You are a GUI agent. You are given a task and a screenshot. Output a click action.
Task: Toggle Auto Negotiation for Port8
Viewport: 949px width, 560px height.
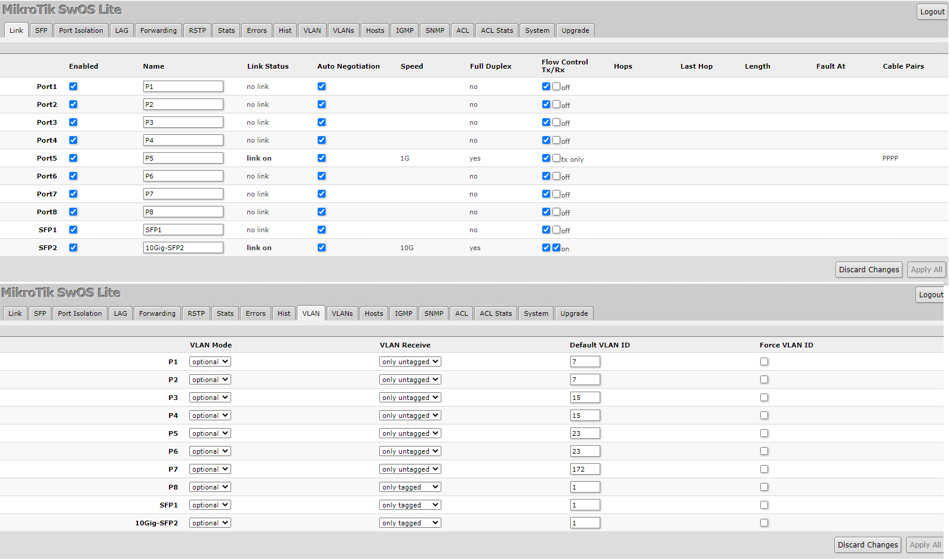pos(321,212)
